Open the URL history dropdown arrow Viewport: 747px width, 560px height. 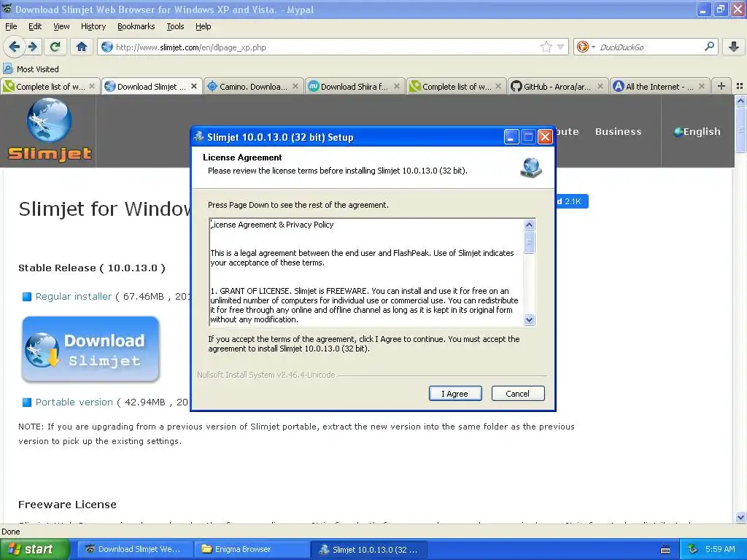[560, 47]
